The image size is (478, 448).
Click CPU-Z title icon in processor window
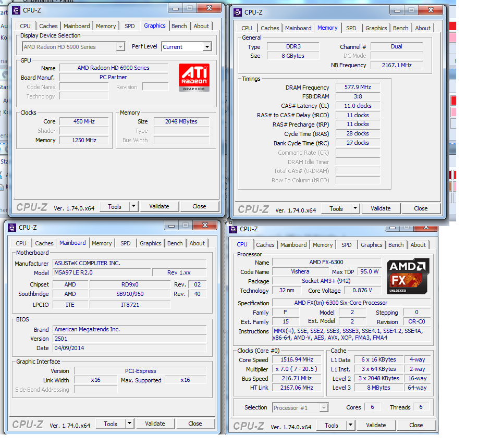234,229
